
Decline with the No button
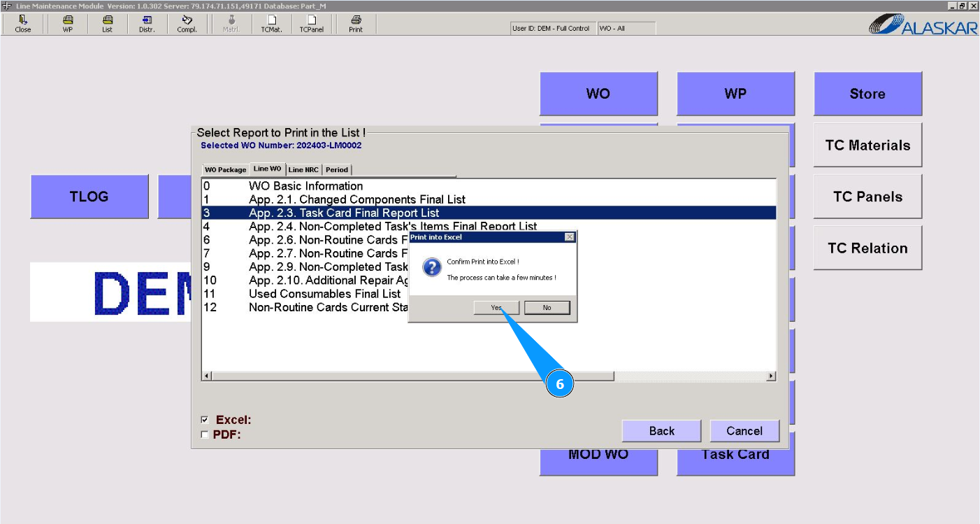pos(547,308)
